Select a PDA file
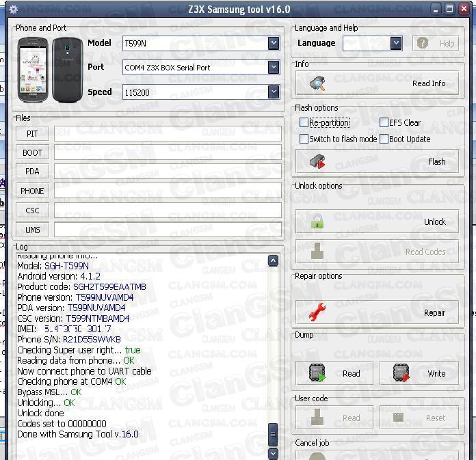 click(x=32, y=172)
